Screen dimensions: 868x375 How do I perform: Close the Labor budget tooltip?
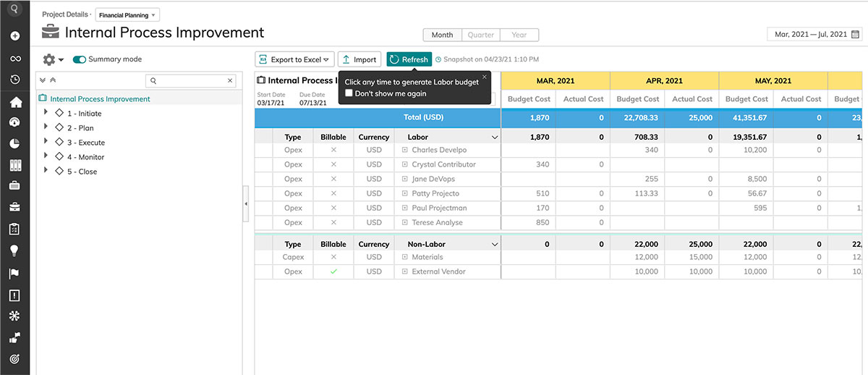point(485,76)
